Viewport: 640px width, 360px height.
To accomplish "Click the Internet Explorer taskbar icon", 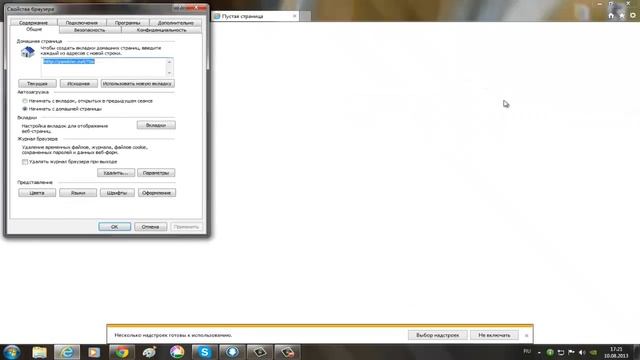I will (67, 352).
